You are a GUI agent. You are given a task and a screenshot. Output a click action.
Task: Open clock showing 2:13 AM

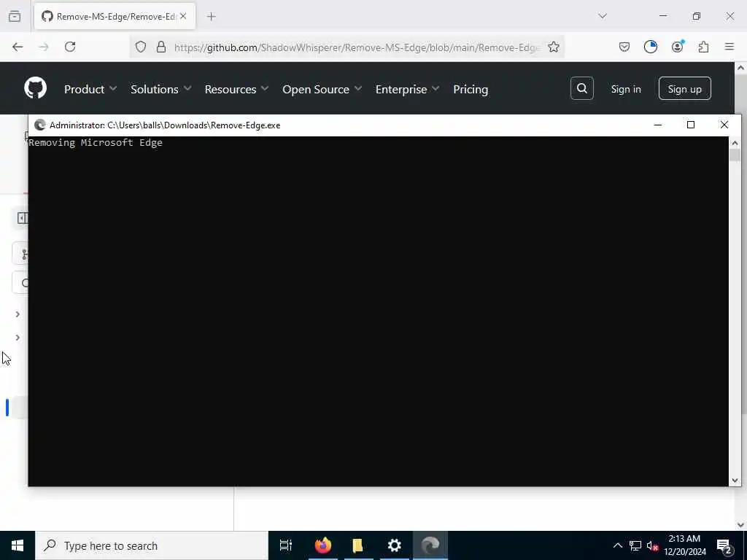pyautogui.click(x=684, y=545)
